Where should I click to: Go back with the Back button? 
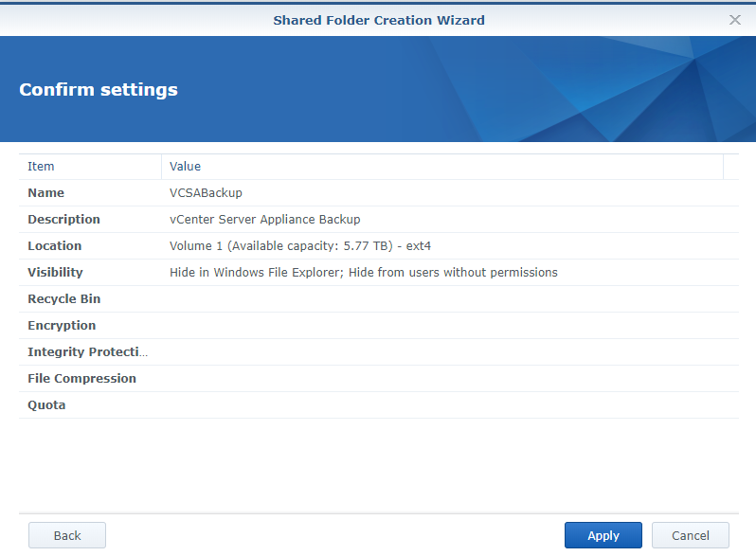point(67,535)
